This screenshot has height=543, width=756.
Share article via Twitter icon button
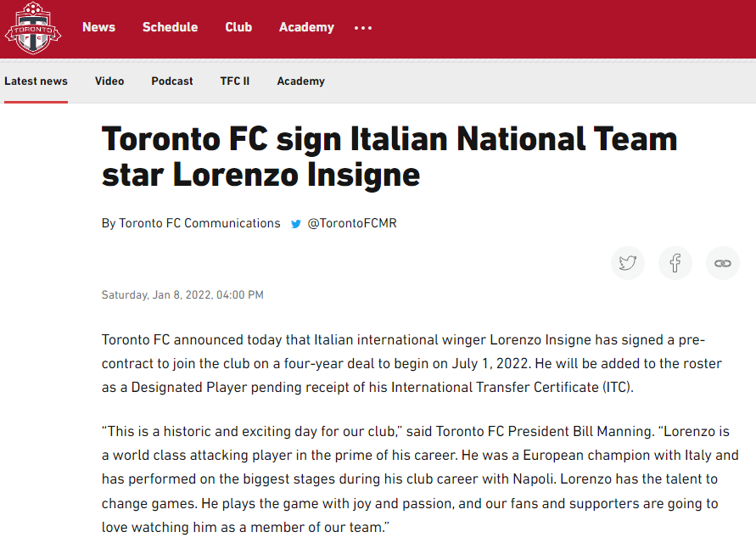pyautogui.click(x=628, y=263)
